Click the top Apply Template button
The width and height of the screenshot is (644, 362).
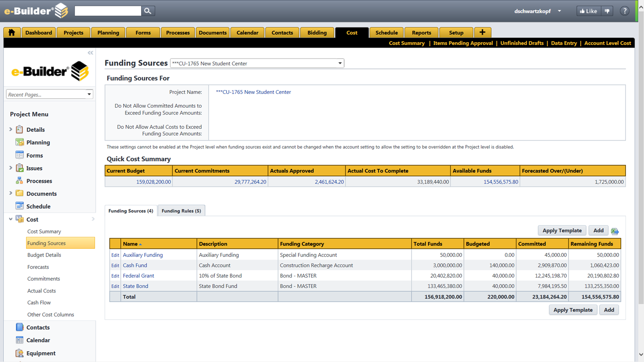pos(562,230)
